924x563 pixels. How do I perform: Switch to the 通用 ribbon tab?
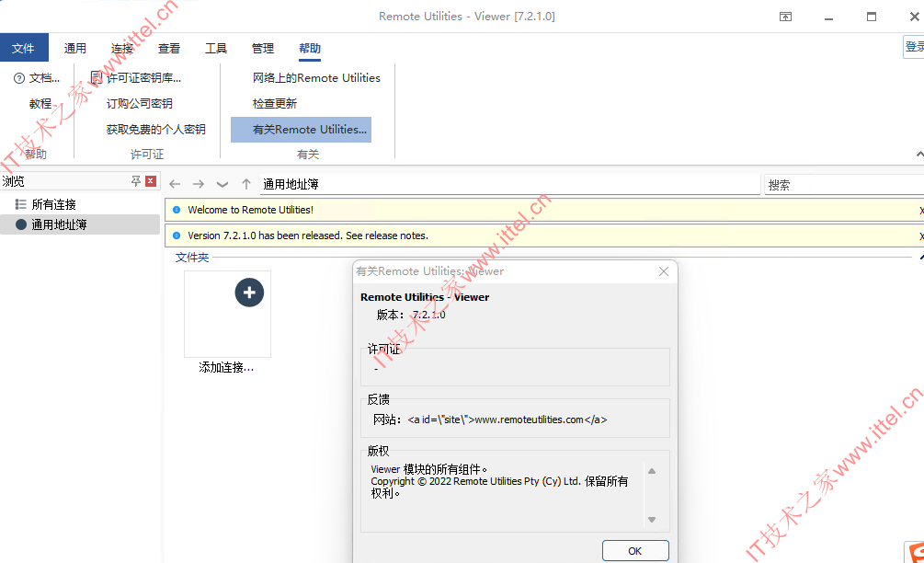[74, 49]
